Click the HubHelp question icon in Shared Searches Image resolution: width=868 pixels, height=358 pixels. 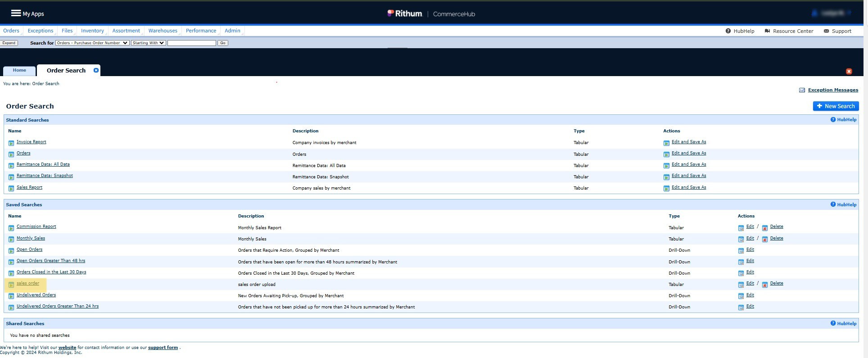tap(833, 323)
